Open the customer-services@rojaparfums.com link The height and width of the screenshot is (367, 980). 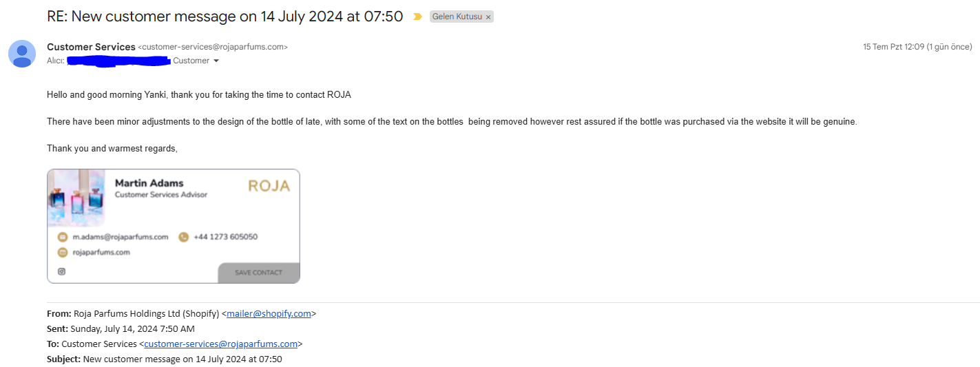(220, 344)
